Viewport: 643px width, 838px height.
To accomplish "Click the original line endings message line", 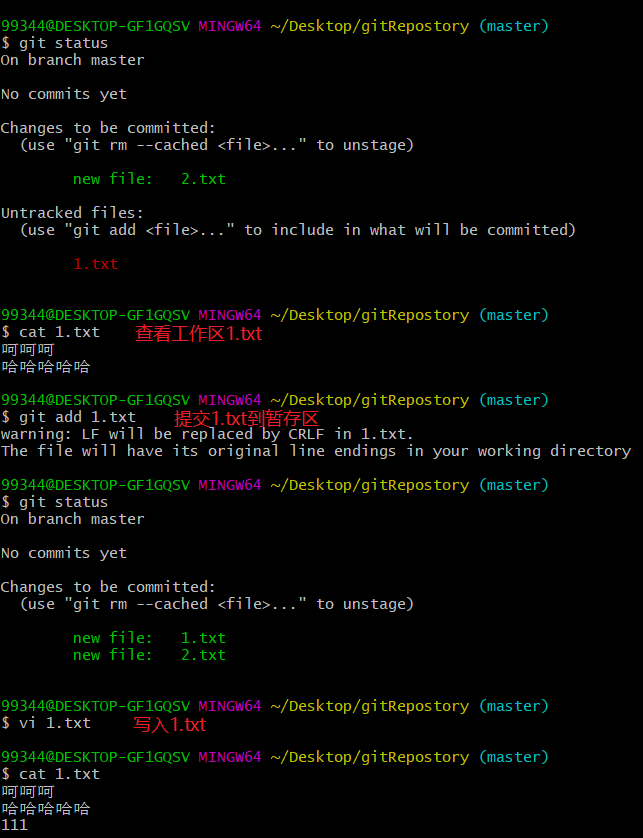I will 315,451.
